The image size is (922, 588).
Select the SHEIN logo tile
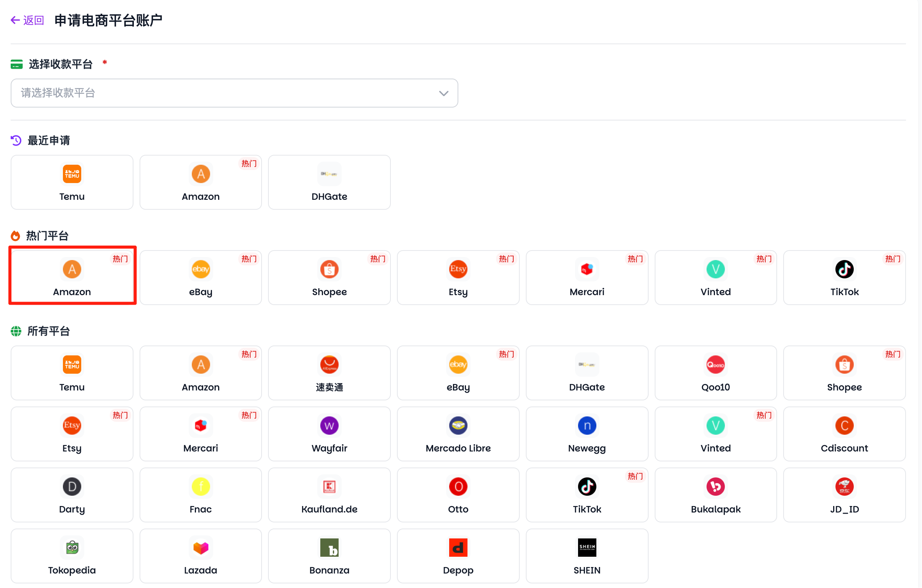(586, 548)
